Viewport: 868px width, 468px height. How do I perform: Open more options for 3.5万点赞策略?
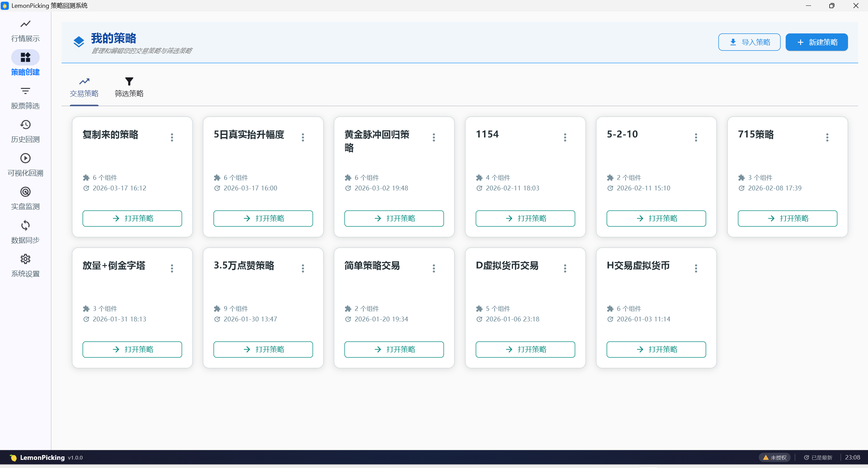tap(303, 268)
